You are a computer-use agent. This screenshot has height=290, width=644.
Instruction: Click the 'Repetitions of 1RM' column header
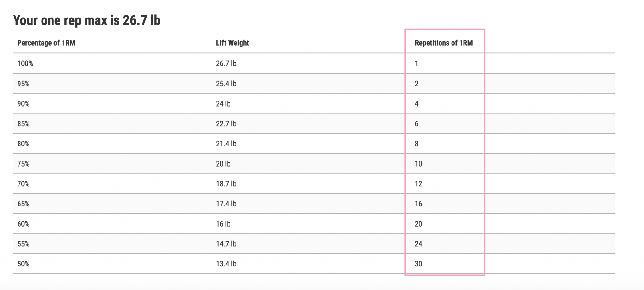pyautogui.click(x=443, y=43)
